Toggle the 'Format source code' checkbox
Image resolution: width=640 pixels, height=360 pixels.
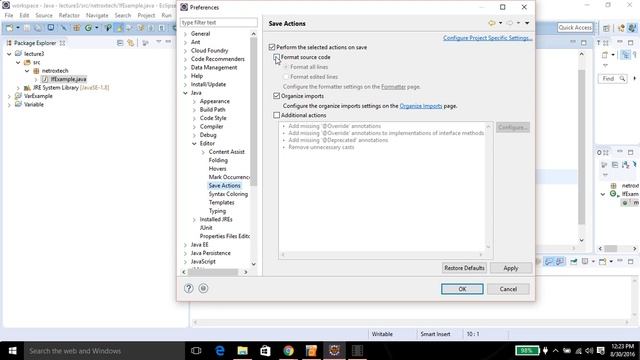277,57
